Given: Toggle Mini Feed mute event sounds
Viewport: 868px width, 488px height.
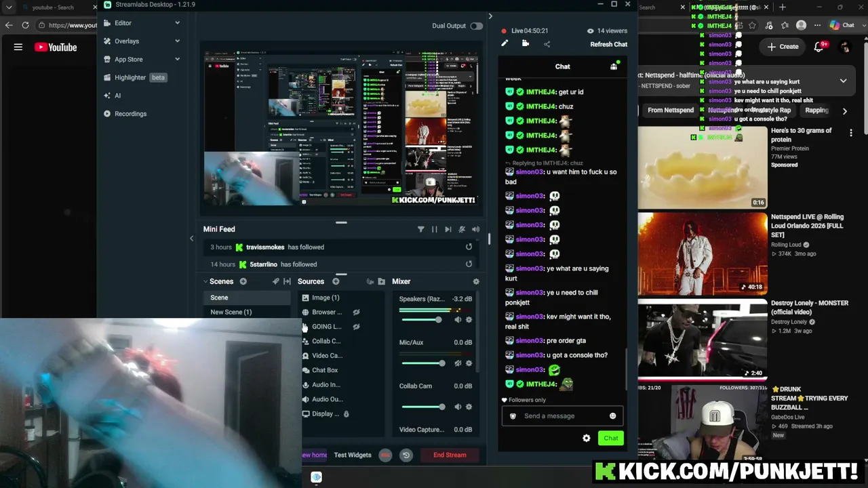Looking at the screenshot, I should (x=462, y=230).
